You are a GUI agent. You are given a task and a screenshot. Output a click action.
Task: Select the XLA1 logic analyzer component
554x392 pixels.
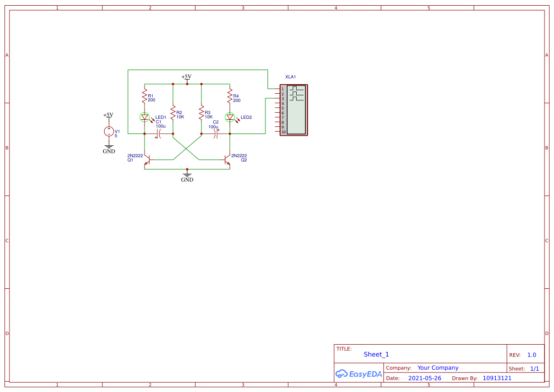tap(294, 110)
